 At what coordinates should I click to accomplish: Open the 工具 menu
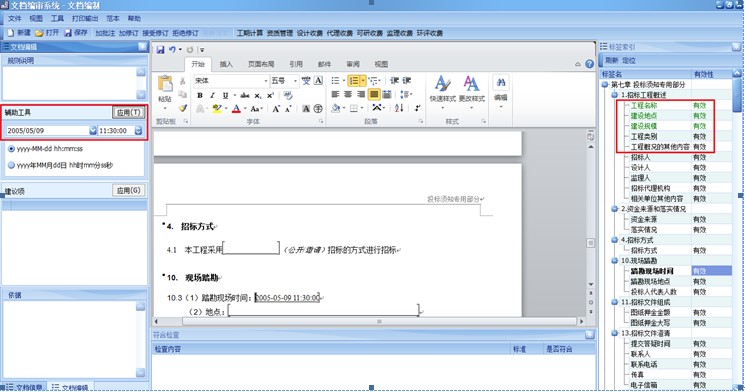pyautogui.click(x=57, y=19)
